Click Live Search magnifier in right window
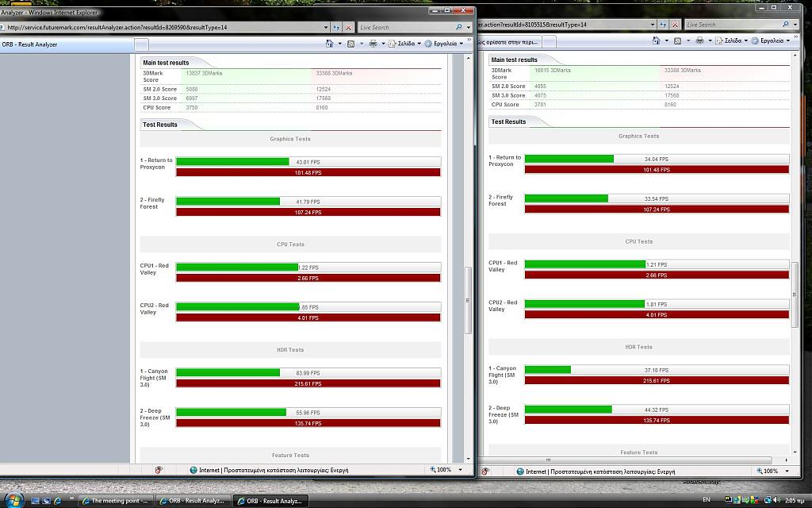This screenshot has height=508, width=812. (x=786, y=25)
